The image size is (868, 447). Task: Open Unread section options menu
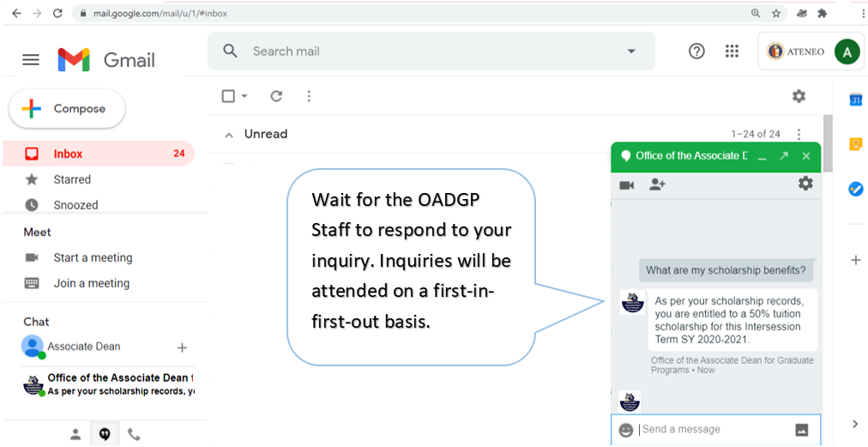[x=799, y=134]
